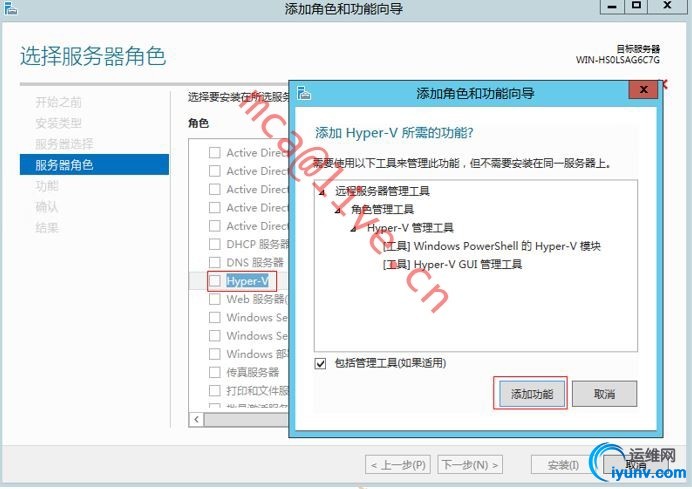Tick the first Active Directory role checkbox
The image size is (692, 489).
(x=214, y=153)
